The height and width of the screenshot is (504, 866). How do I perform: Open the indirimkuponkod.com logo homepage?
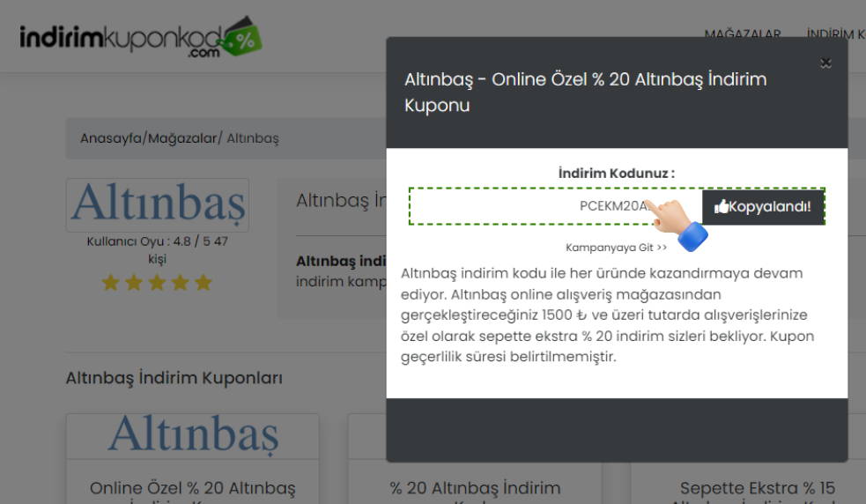141,37
